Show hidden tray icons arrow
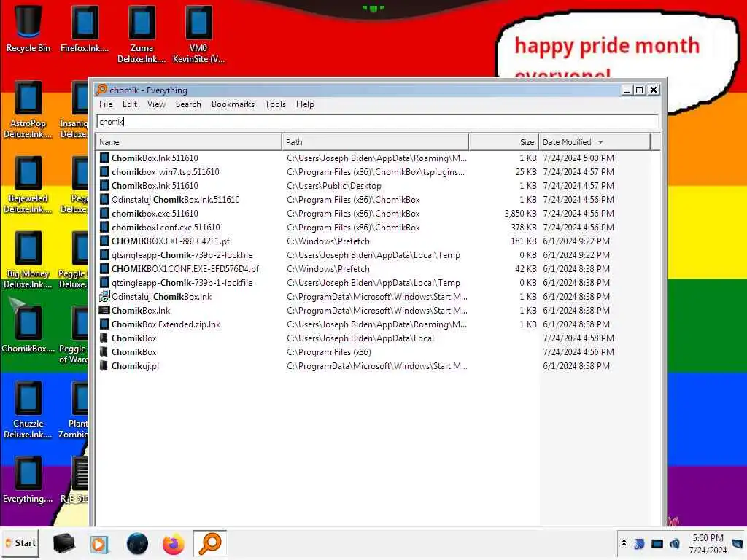This screenshot has height=560, width=747. click(x=624, y=543)
